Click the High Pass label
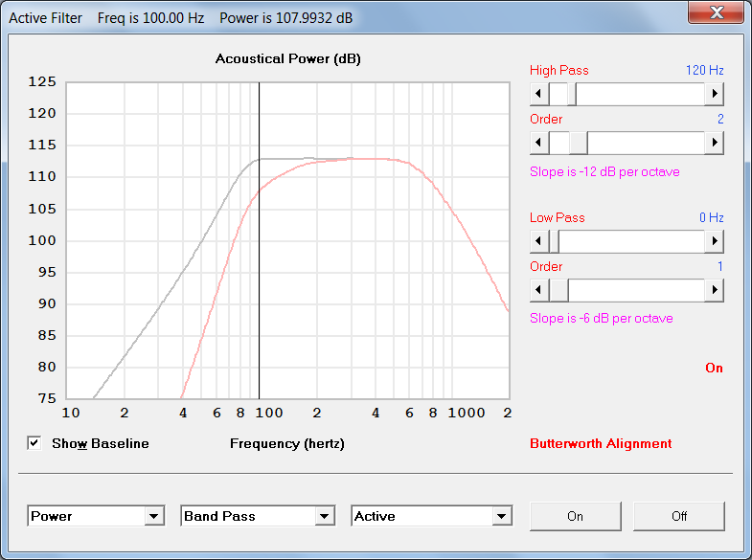Viewport: 752px width, 560px height. click(x=559, y=71)
